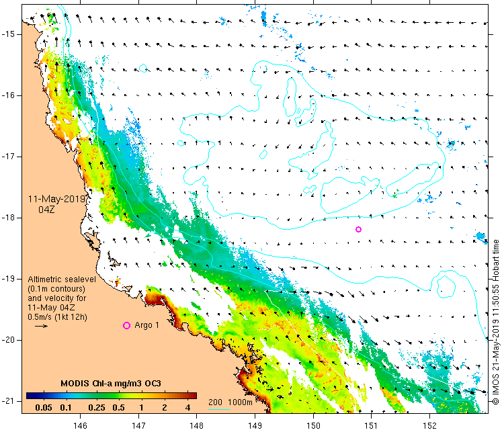The height and width of the screenshot is (430, 504).
Task: Click latitude axis label '-20'
Action: click(7, 340)
